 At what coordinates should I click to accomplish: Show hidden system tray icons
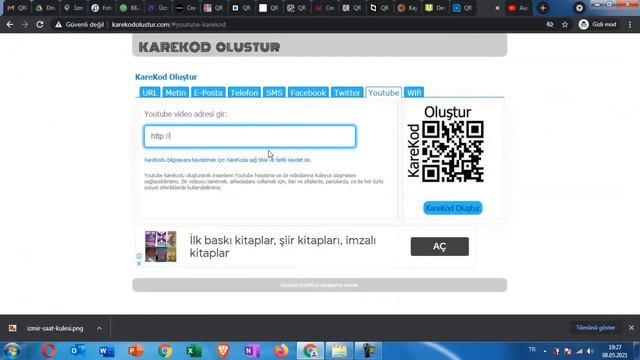(545, 351)
